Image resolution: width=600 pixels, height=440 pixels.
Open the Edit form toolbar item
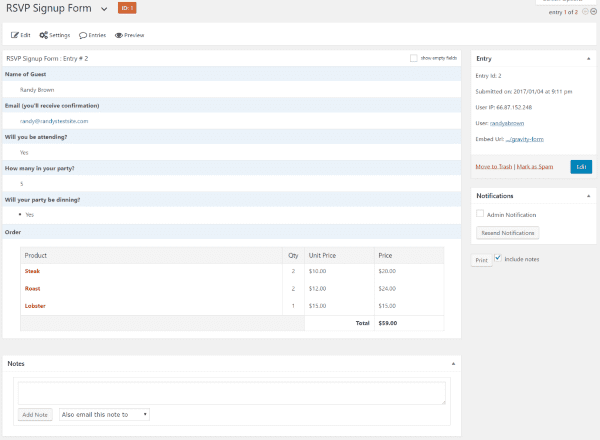[21, 35]
